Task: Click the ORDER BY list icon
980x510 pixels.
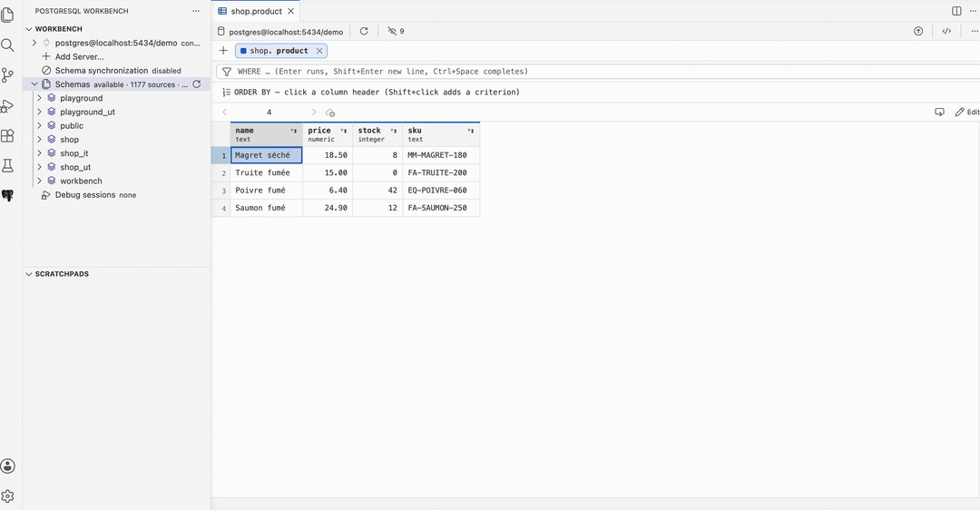Action: [226, 92]
